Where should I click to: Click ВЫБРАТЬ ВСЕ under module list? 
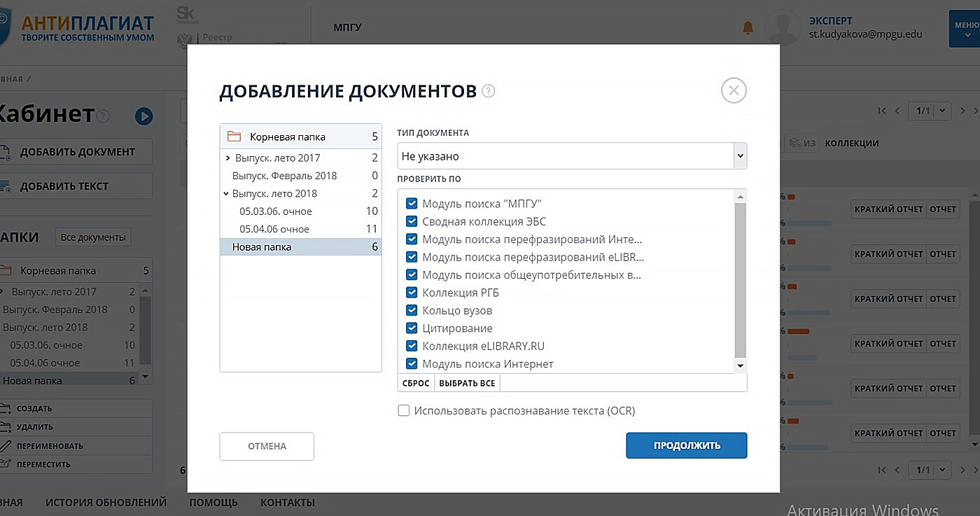click(467, 383)
